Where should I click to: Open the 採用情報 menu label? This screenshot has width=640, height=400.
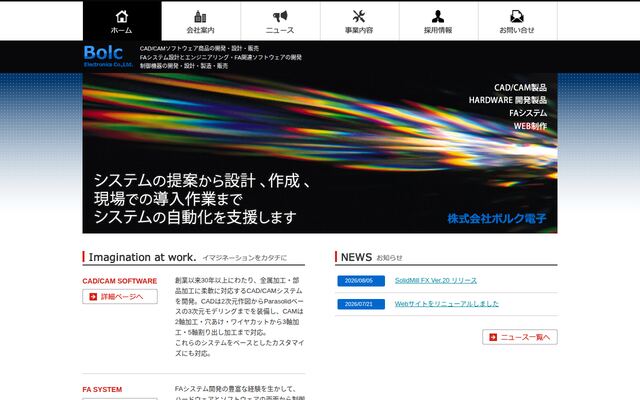point(438,30)
